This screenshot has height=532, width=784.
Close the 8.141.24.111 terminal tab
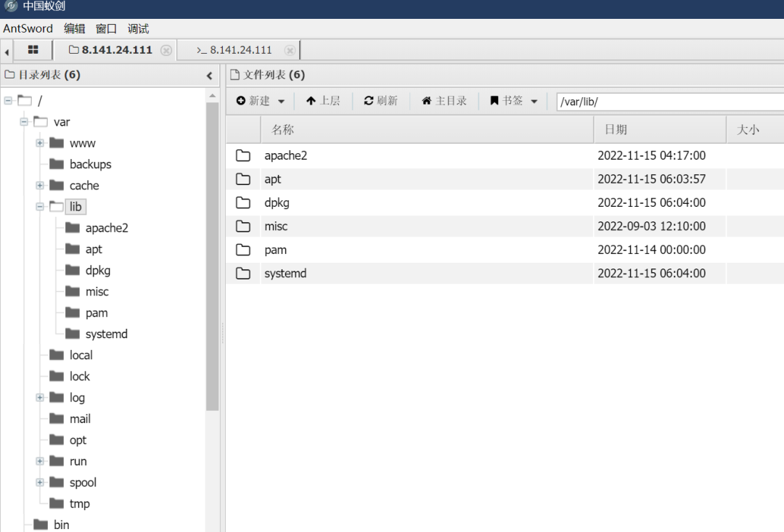[x=290, y=50]
